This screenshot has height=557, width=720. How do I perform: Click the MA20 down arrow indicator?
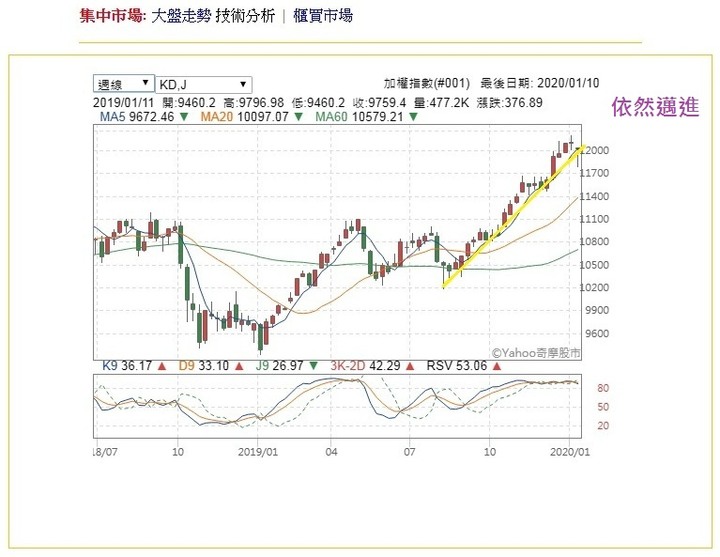tap(298, 117)
